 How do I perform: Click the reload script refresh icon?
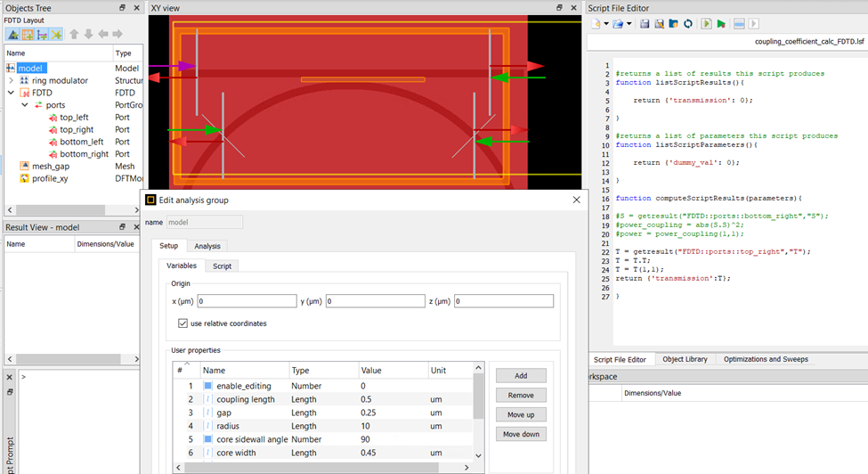click(688, 24)
